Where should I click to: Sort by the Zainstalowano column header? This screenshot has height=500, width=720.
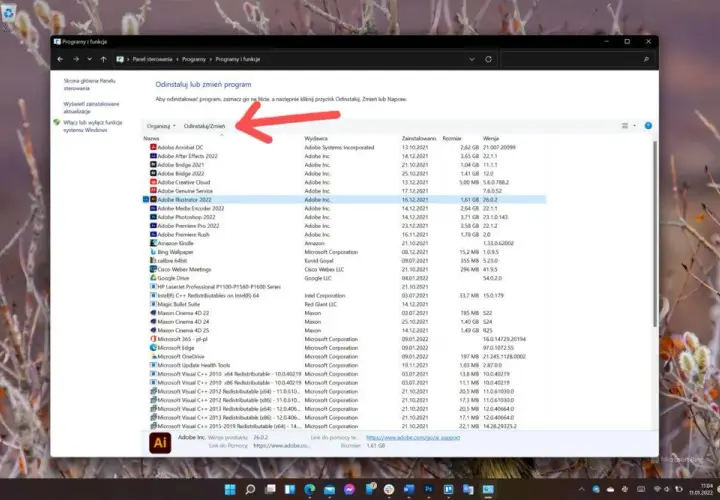click(x=419, y=138)
